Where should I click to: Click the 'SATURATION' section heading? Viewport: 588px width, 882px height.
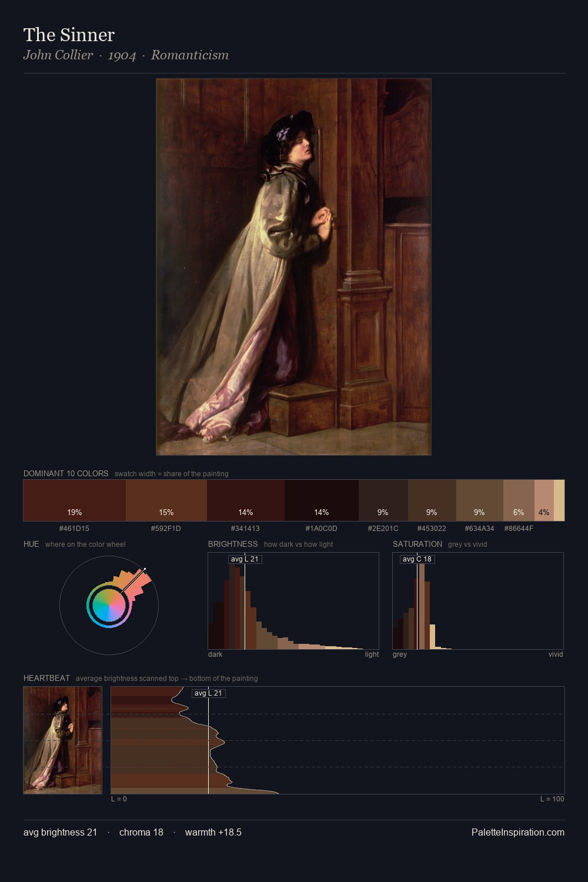[417, 544]
